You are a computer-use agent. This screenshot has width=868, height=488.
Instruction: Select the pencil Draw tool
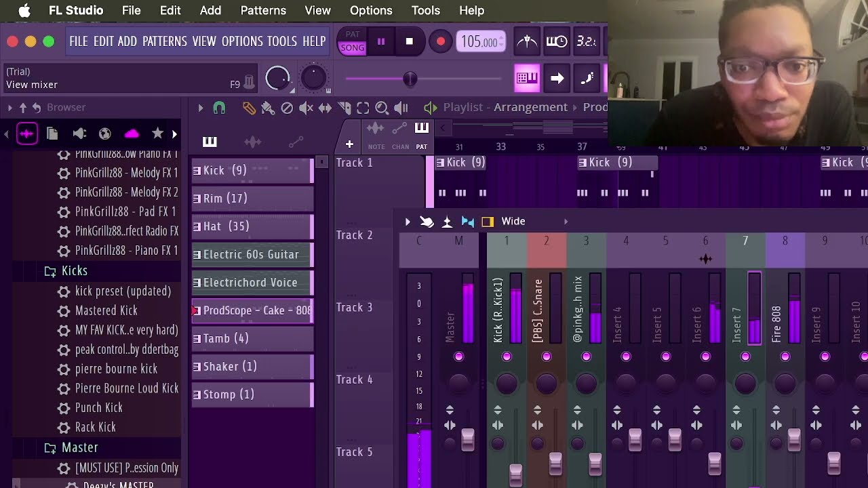[249, 108]
